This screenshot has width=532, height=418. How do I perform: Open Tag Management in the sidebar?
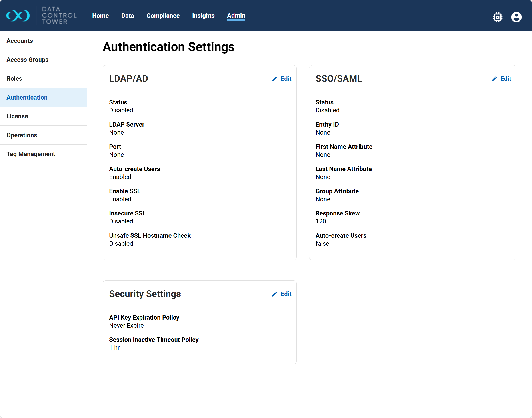tap(31, 154)
